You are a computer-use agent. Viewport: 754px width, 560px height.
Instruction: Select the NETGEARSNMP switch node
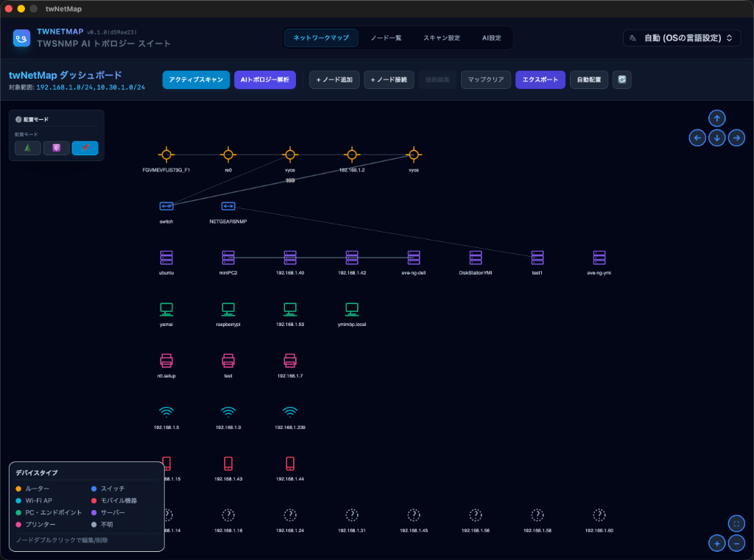point(228,206)
